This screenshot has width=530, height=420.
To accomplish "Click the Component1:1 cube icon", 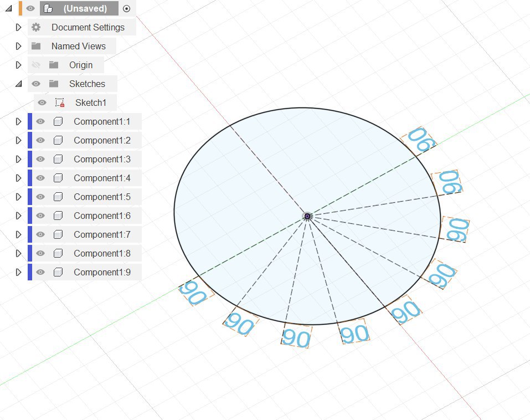I will coord(58,121).
